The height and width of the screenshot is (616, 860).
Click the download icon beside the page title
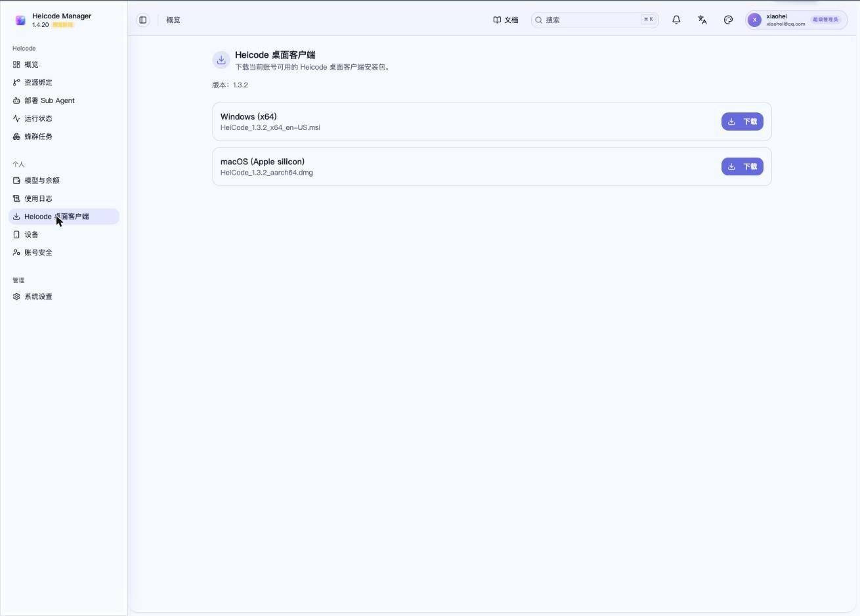pos(221,60)
